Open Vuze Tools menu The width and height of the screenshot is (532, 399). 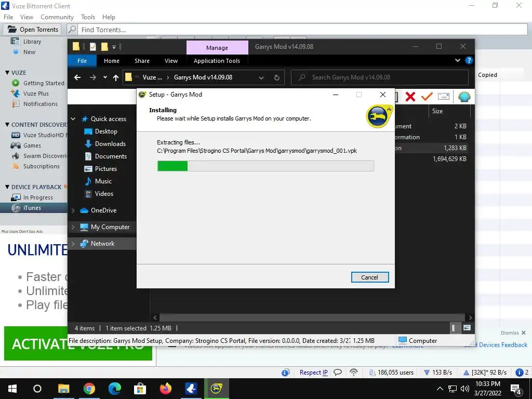[x=88, y=17]
